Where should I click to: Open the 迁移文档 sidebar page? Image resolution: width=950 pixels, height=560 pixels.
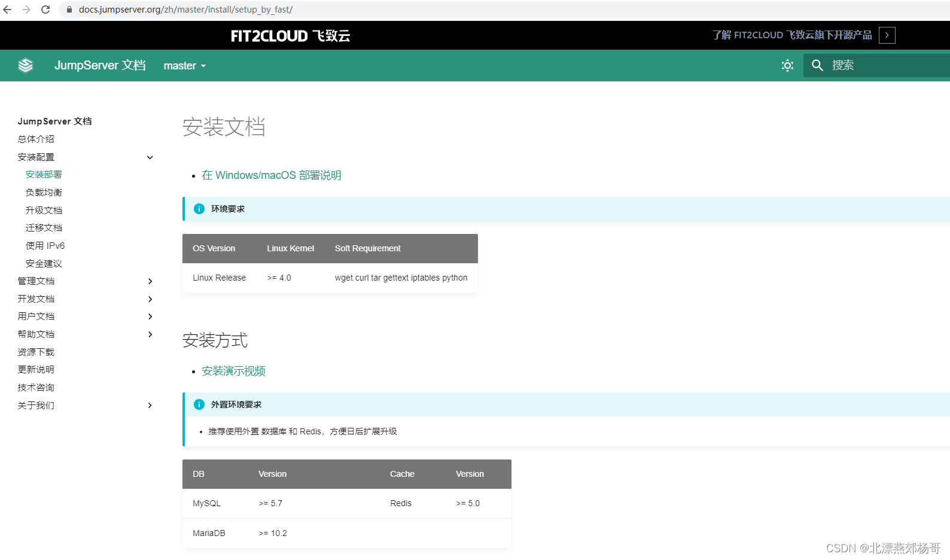pos(44,228)
